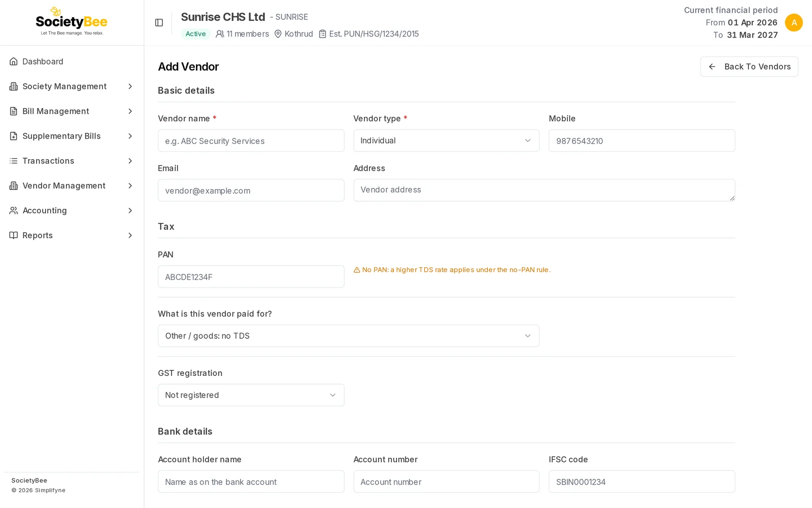Click the registration clipboard icon
Screen dimensions: 812x508
tap(322, 34)
